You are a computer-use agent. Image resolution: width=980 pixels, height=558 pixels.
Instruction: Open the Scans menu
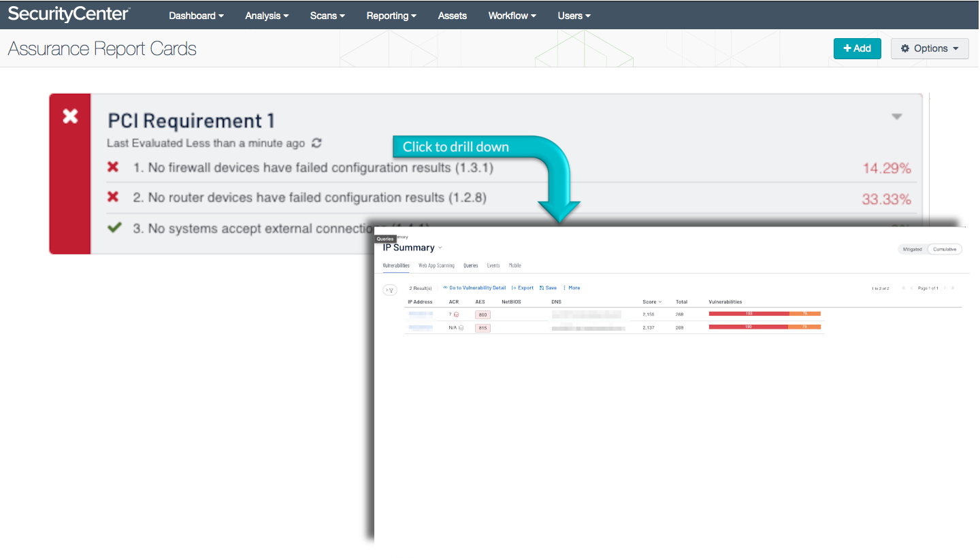[x=327, y=16]
